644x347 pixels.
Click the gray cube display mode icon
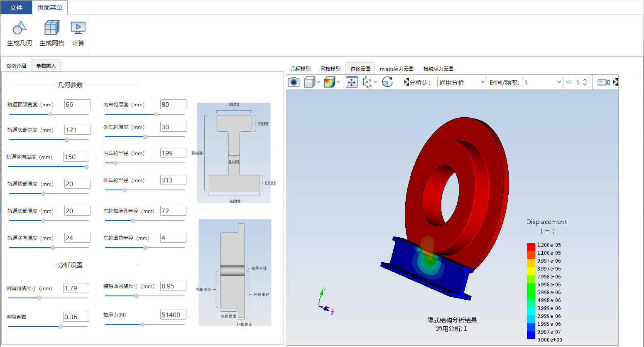[309, 82]
